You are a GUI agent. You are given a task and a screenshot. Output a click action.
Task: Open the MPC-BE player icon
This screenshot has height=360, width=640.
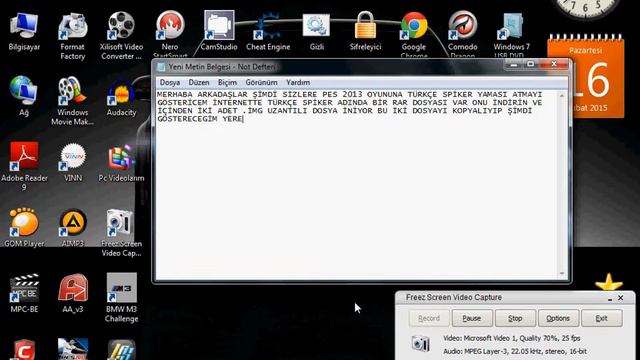(x=24, y=288)
